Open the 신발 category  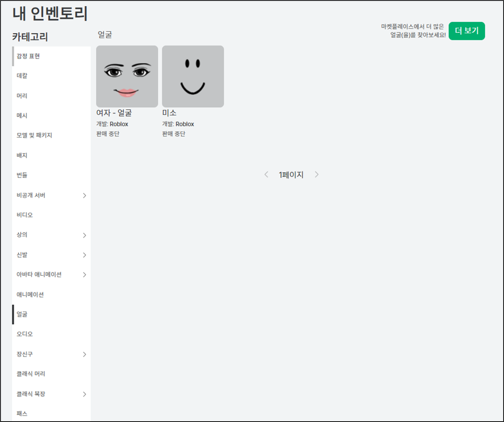(52, 255)
